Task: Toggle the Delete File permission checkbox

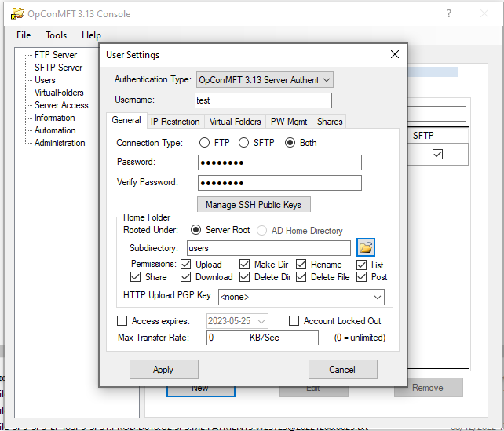Action: click(301, 277)
